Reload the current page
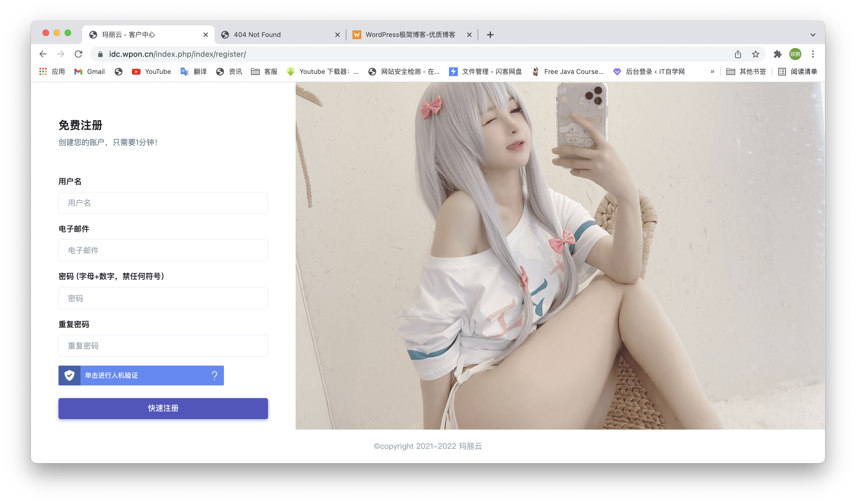This screenshot has width=856, height=504. [79, 54]
